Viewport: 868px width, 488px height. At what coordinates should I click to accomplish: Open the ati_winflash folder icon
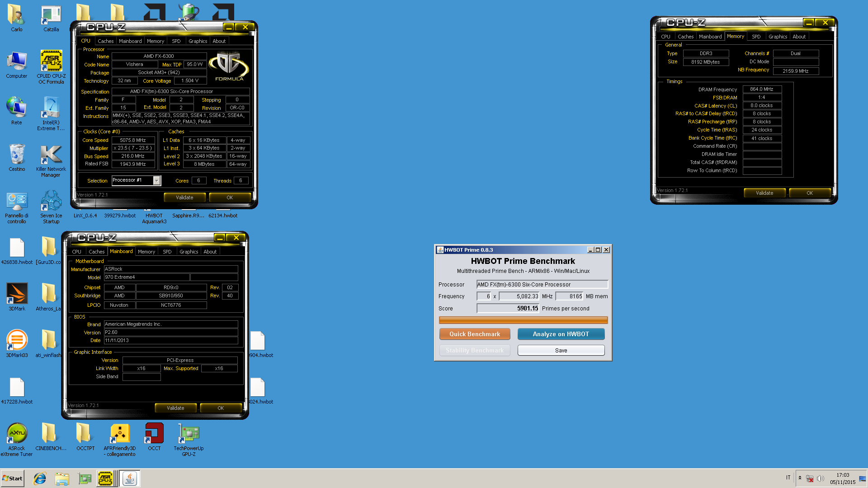(48, 343)
